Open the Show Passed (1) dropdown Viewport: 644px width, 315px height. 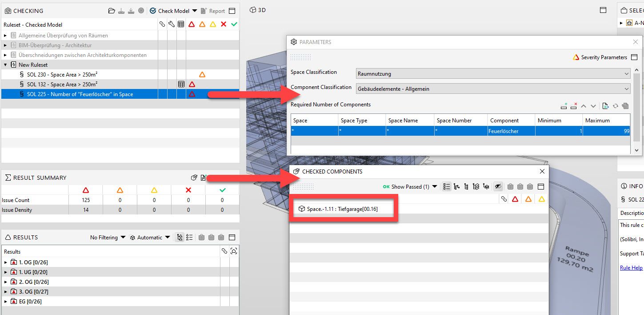coord(410,187)
